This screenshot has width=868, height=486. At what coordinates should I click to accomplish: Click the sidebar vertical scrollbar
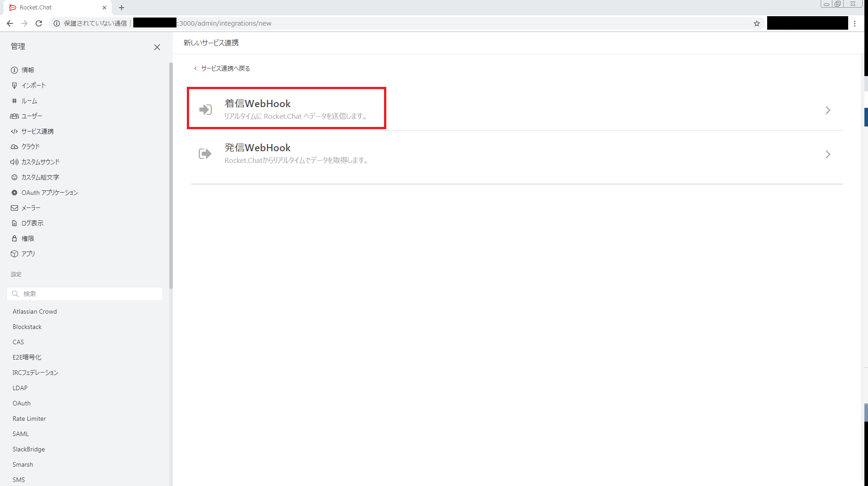coord(171,175)
